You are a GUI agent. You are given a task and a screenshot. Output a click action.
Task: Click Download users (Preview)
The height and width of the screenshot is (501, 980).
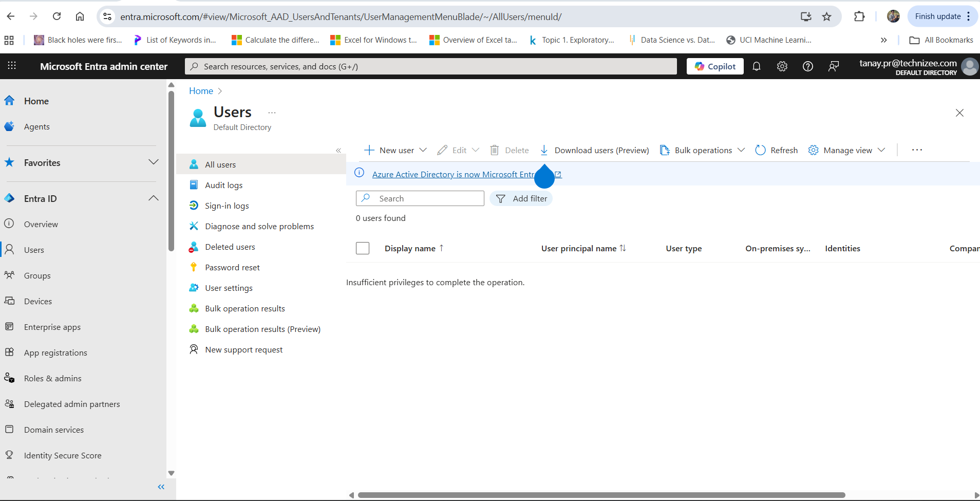click(594, 150)
